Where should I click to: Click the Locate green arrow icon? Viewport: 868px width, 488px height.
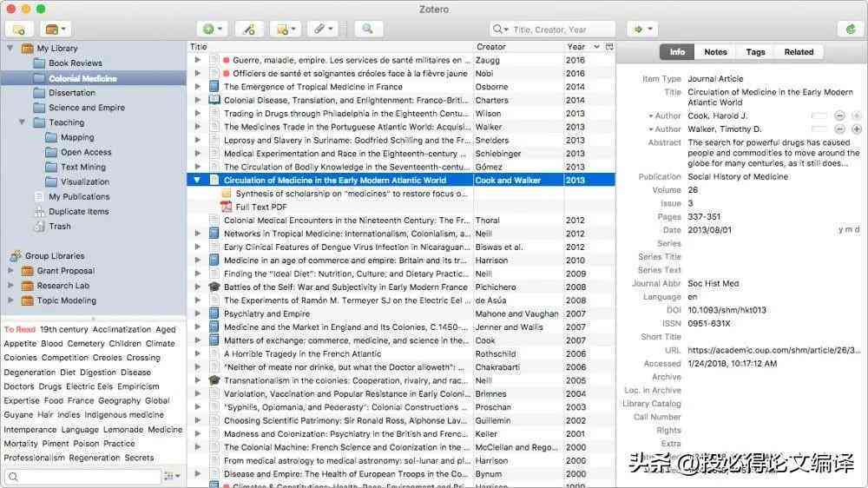(x=642, y=29)
